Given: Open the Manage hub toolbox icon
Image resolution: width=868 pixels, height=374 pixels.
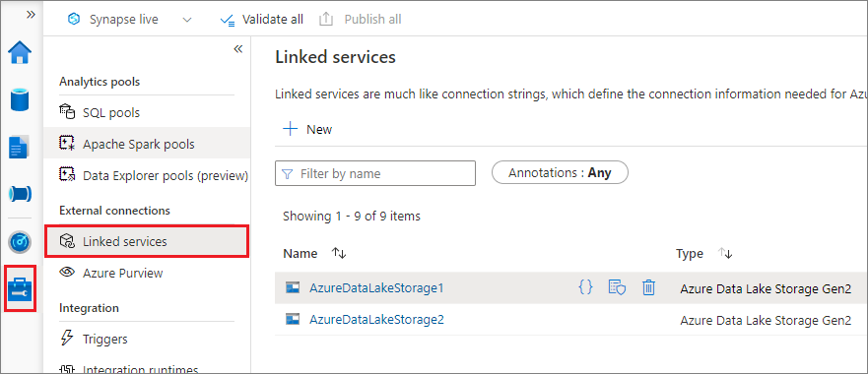Looking at the screenshot, I should tap(20, 288).
